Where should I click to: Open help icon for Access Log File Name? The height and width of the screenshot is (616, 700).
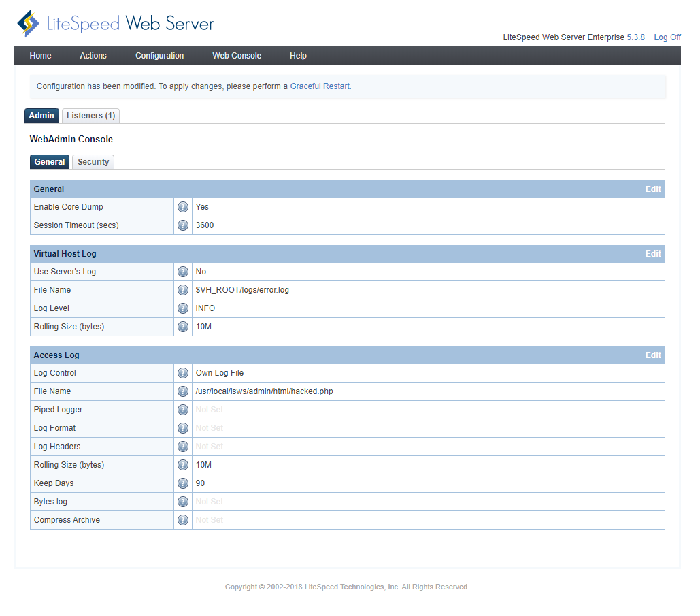(x=183, y=391)
